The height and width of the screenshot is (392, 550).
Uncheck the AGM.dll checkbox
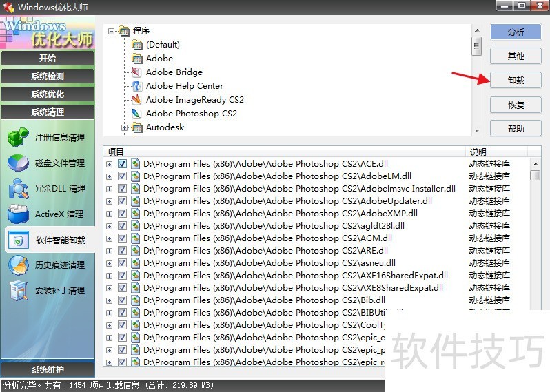122,238
